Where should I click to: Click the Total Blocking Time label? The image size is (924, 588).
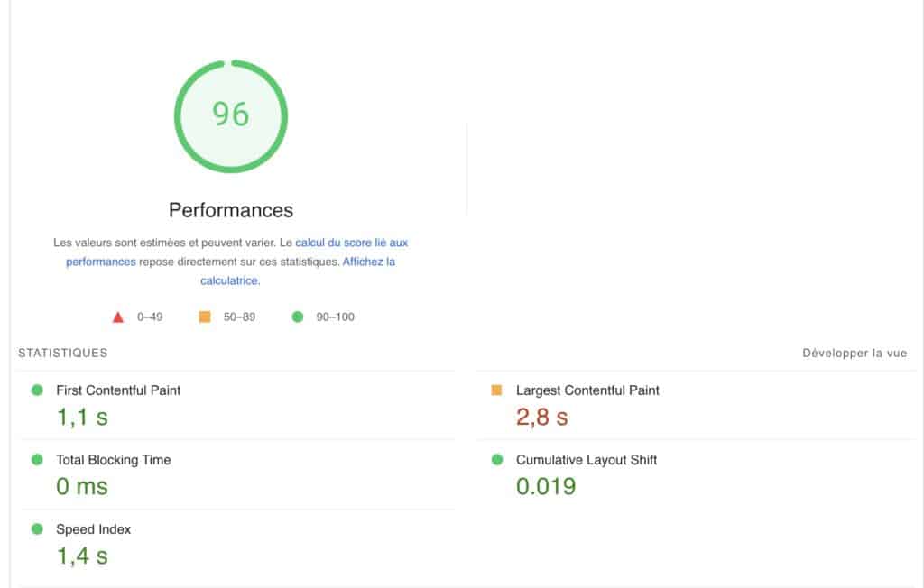pyautogui.click(x=113, y=460)
